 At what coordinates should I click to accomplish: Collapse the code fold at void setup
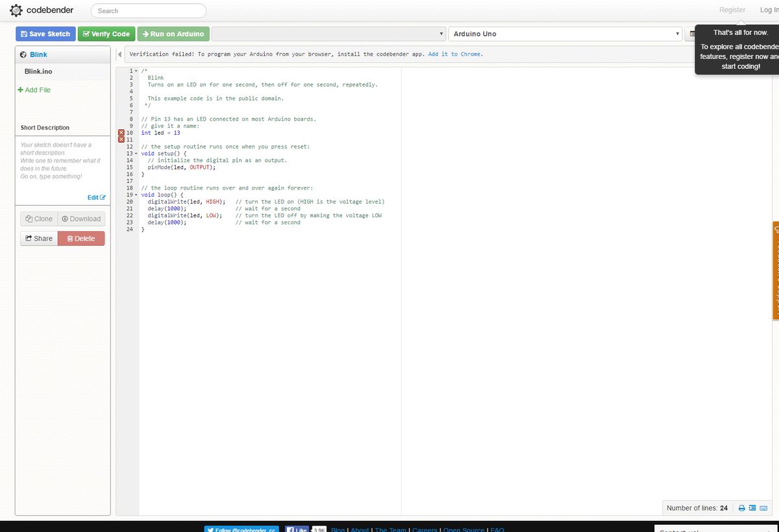point(135,153)
